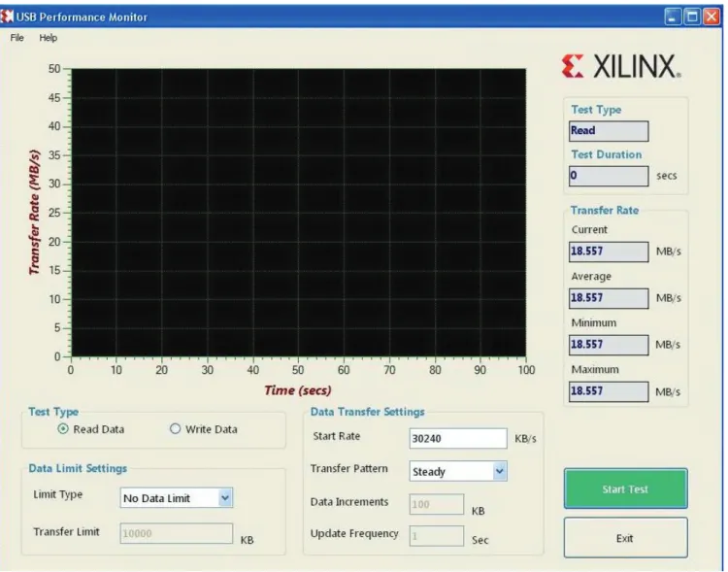This screenshot has width=728, height=572.
Task: Click the Data Transfer Settings heading
Action: 367,412
